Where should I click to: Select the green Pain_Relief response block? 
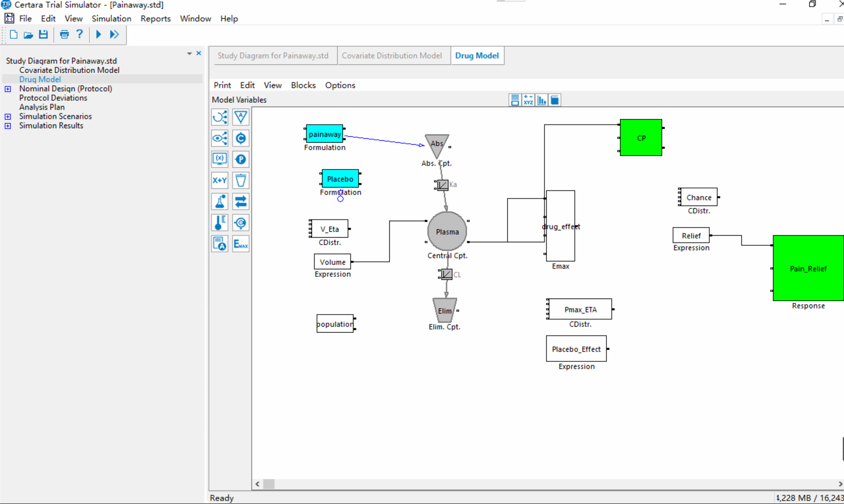pos(808,268)
